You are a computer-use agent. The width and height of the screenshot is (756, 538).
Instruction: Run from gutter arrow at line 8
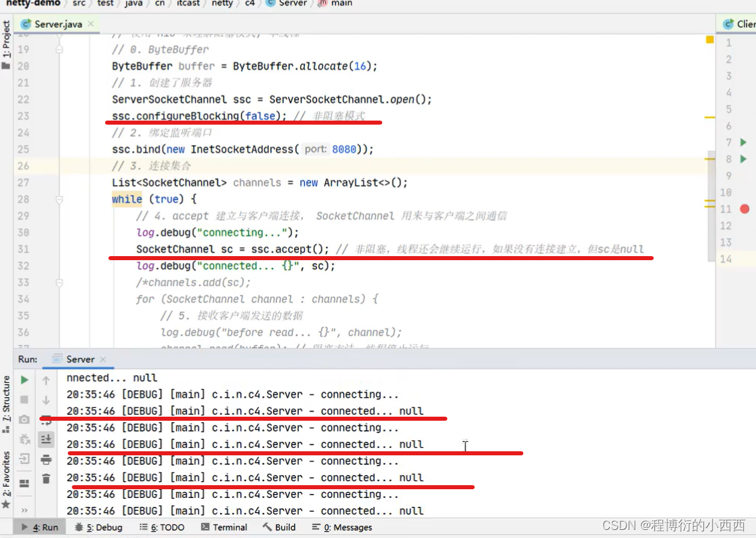(x=743, y=159)
